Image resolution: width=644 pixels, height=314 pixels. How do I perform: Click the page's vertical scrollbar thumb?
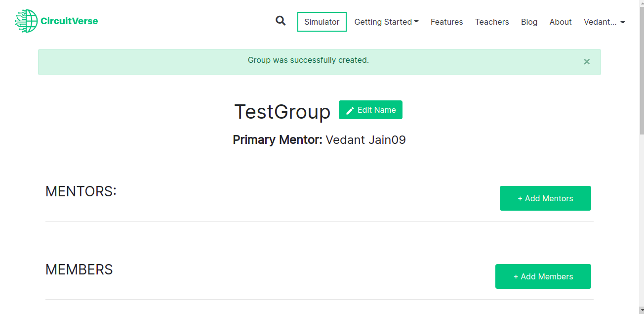point(641,69)
